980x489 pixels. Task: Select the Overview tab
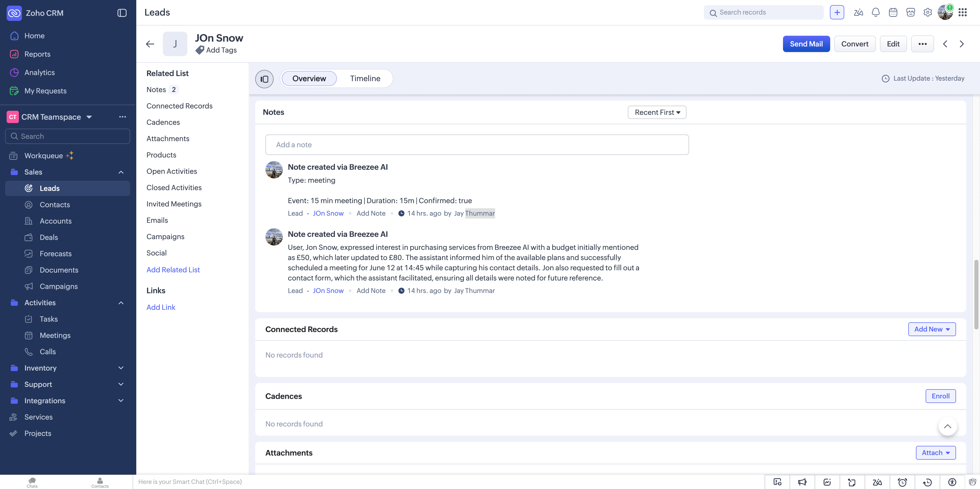point(309,78)
